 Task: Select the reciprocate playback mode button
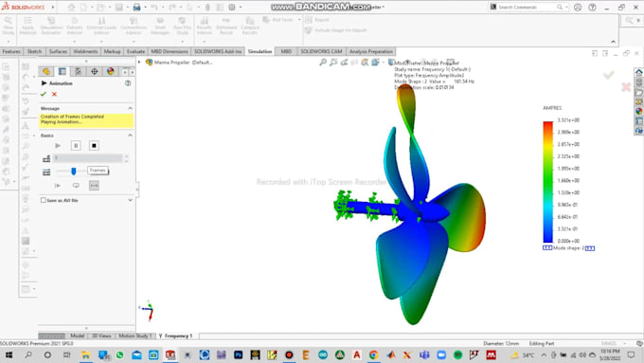[94, 186]
